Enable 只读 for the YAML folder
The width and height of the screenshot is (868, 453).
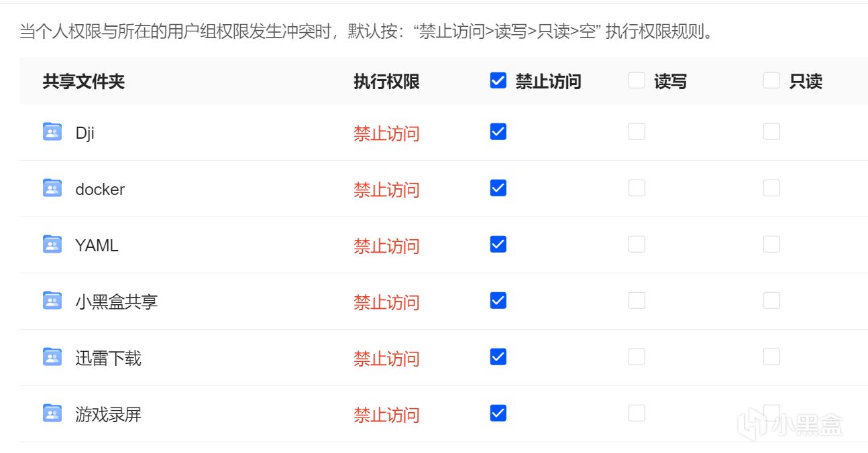click(x=771, y=245)
